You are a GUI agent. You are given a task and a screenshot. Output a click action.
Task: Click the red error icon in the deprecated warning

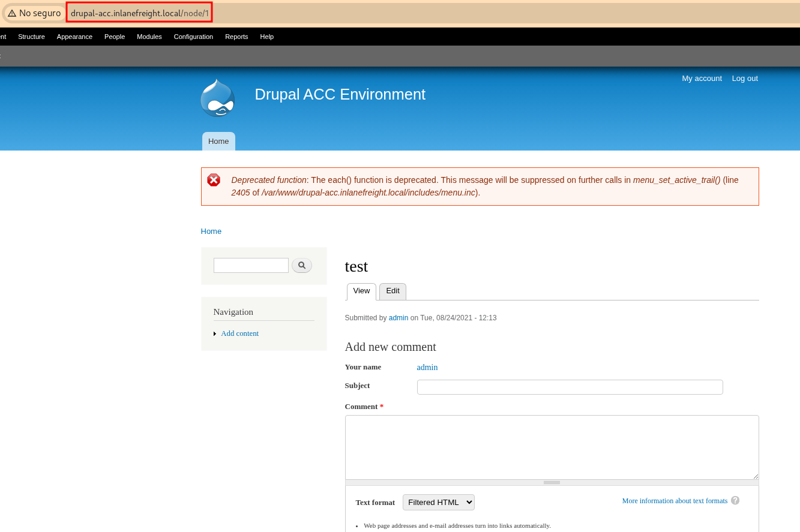coord(214,179)
